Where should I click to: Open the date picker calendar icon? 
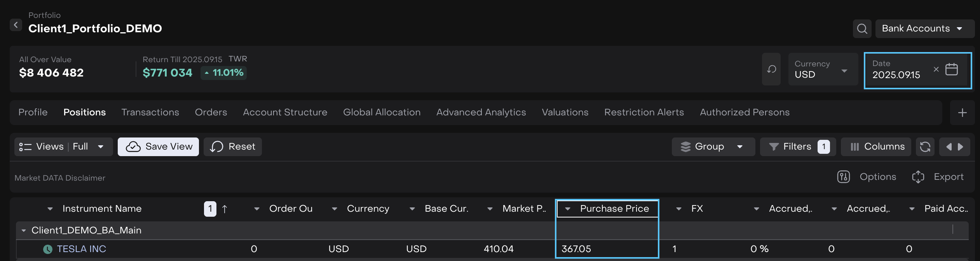pos(951,70)
